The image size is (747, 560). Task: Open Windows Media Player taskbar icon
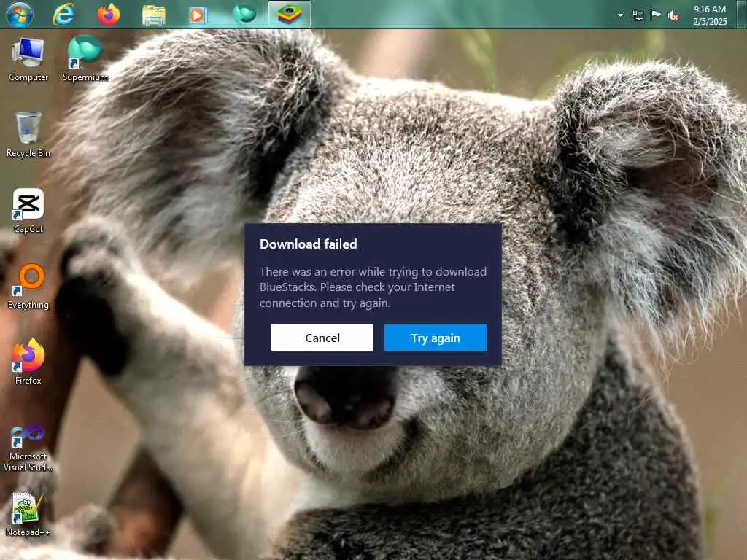198,15
